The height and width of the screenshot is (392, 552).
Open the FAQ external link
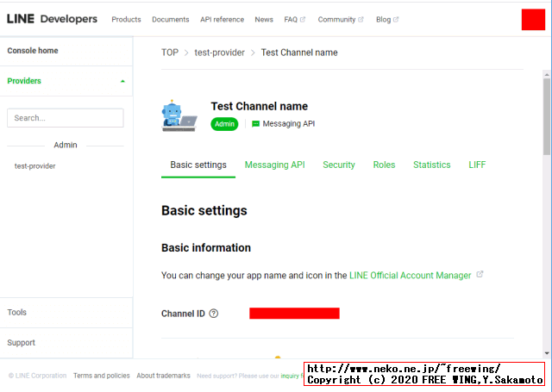pos(294,19)
